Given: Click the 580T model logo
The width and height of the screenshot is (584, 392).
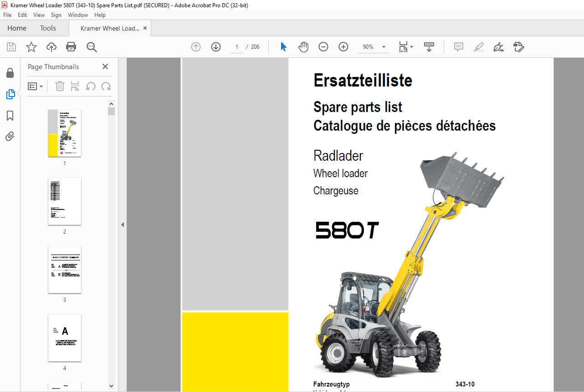Looking at the screenshot, I should click(347, 230).
